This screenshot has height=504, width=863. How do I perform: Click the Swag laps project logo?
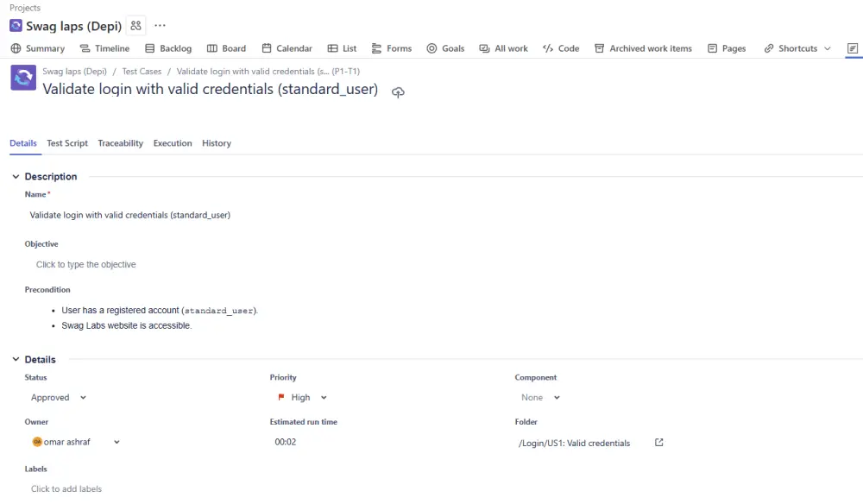click(16, 26)
